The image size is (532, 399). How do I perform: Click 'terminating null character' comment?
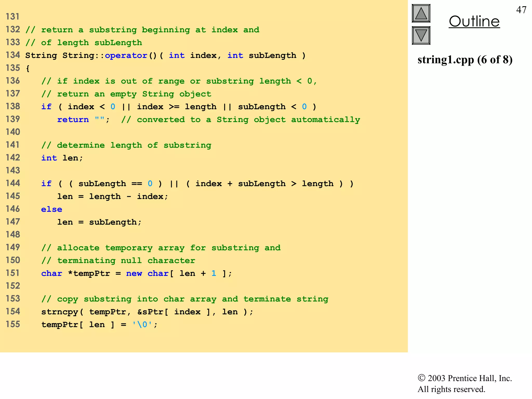pyautogui.click(x=118, y=261)
